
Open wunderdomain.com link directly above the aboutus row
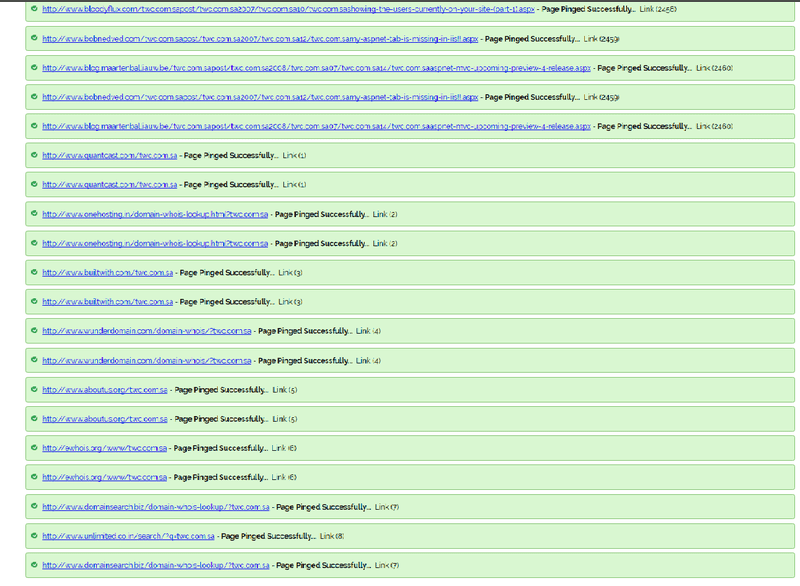pos(147,361)
